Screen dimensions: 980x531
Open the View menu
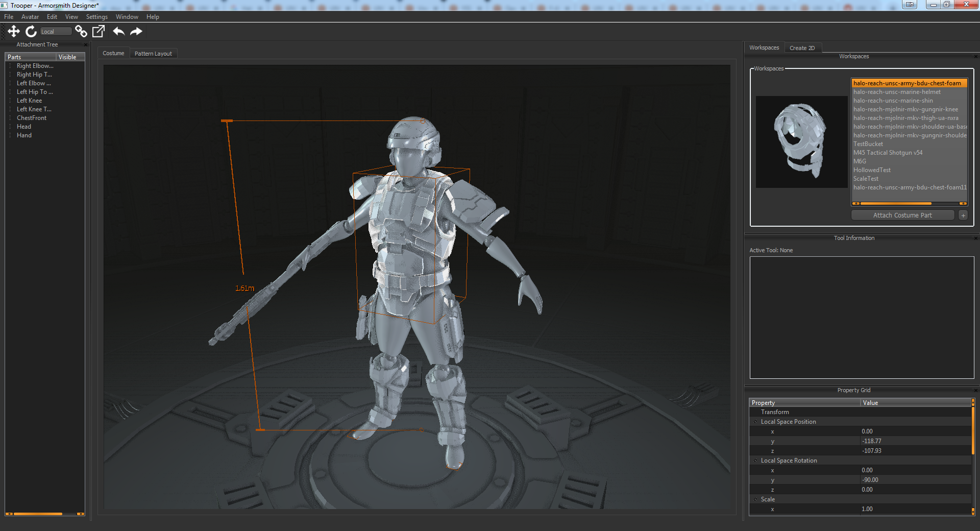(x=71, y=17)
